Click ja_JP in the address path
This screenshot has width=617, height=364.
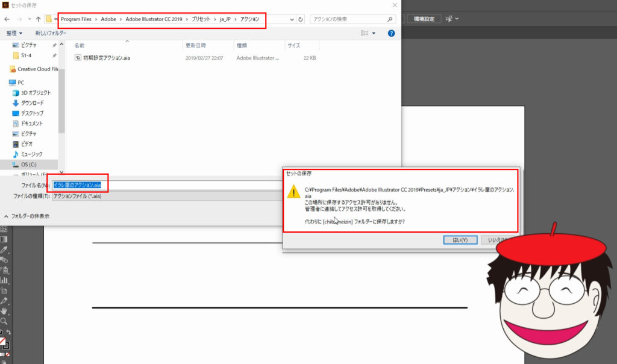coord(225,19)
